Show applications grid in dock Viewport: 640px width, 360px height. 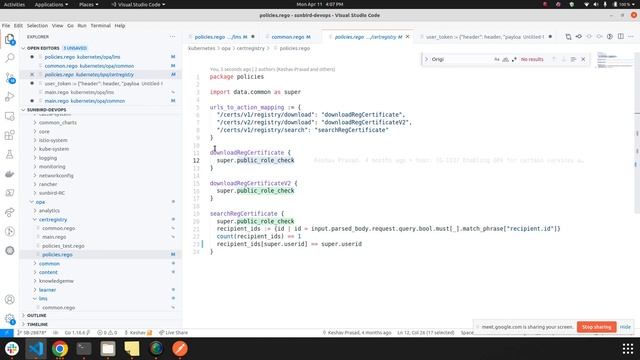click(628, 349)
